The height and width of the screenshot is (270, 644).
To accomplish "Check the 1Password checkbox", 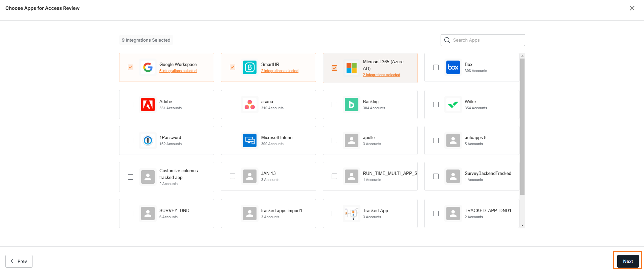I will coord(131,140).
